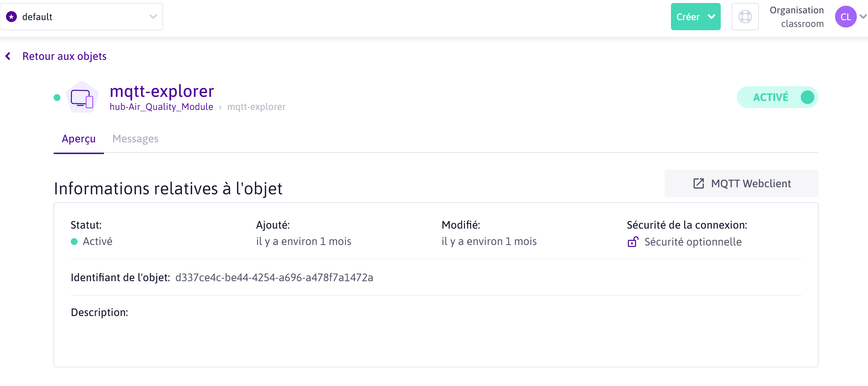
Task: Click the star icon next to default
Action: 11,16
